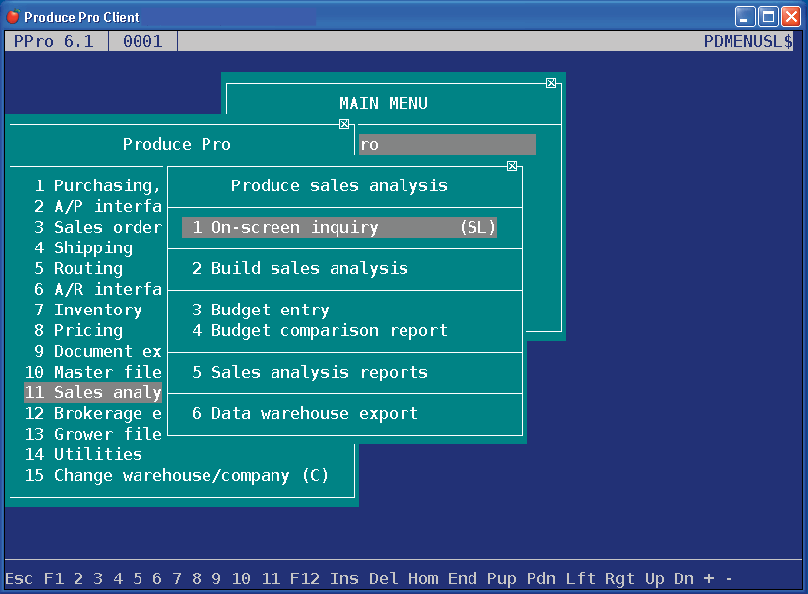Select Master file menu item 10
Image resolution: width=808 pixels, height=594 pixels.
pyautogui.click(x=93, y=372)
